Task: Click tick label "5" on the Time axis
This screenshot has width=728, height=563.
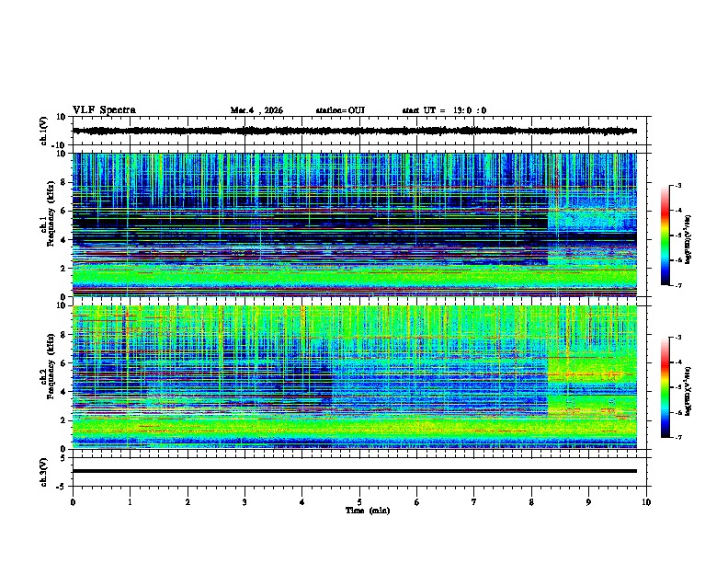Action: point(359,502)
